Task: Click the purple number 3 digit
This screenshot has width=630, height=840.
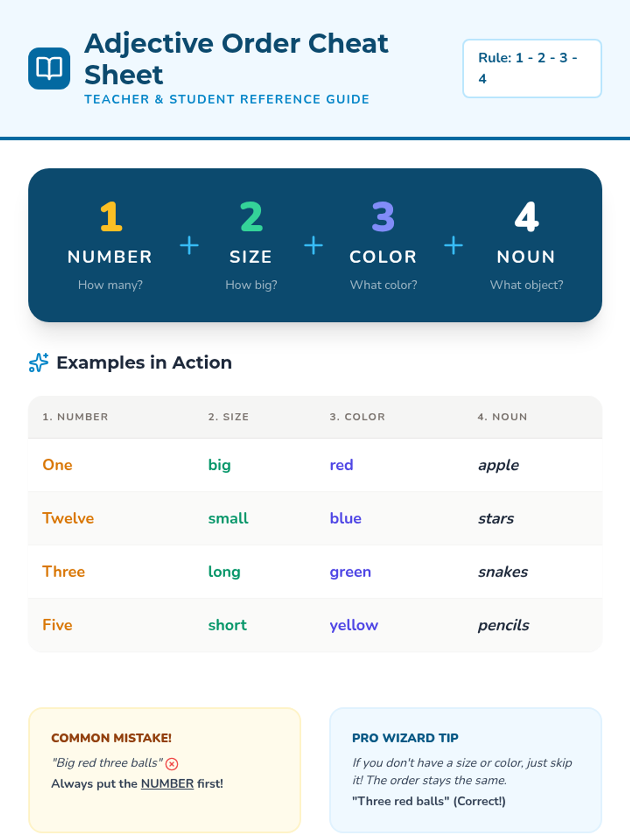Action: click(383, 216)
